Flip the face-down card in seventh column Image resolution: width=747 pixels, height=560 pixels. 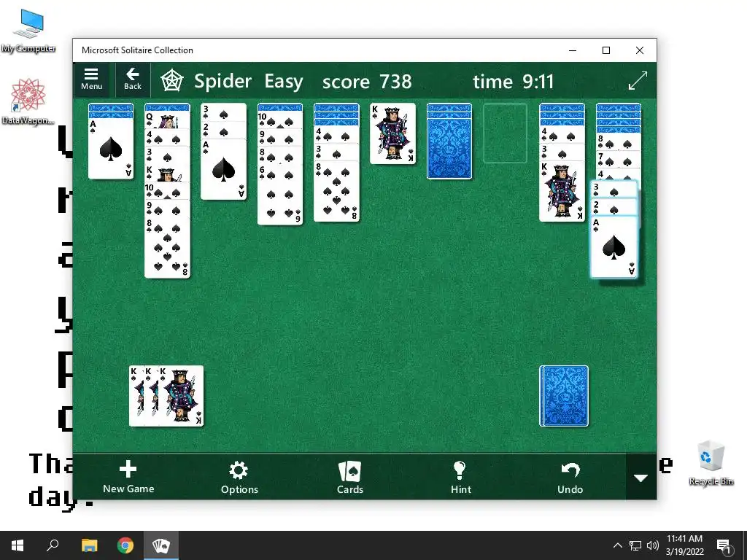pyautogui.click(x=449, y=149)
